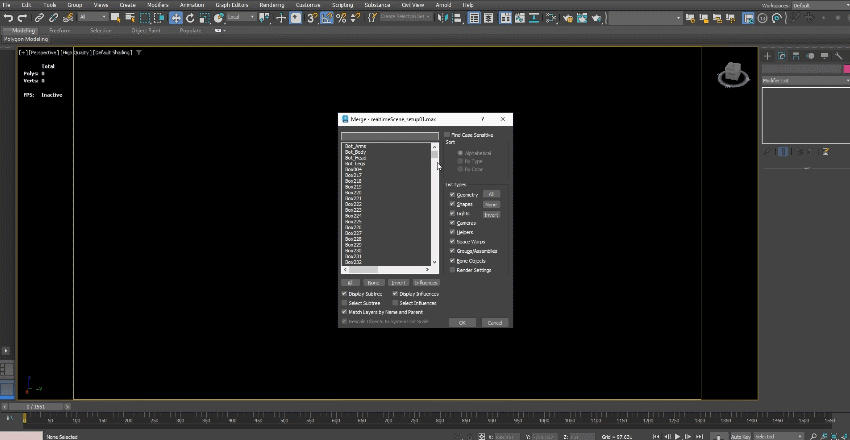
Task: Open the Local reference coordinate dropdown
Action: click(x=241, y=18)
